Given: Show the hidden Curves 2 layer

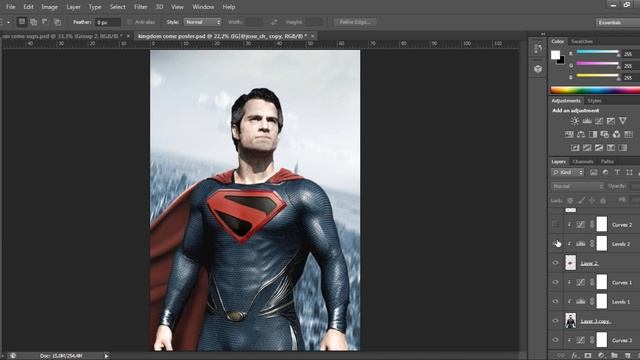Looking at the screenshot, I should 555,224.
